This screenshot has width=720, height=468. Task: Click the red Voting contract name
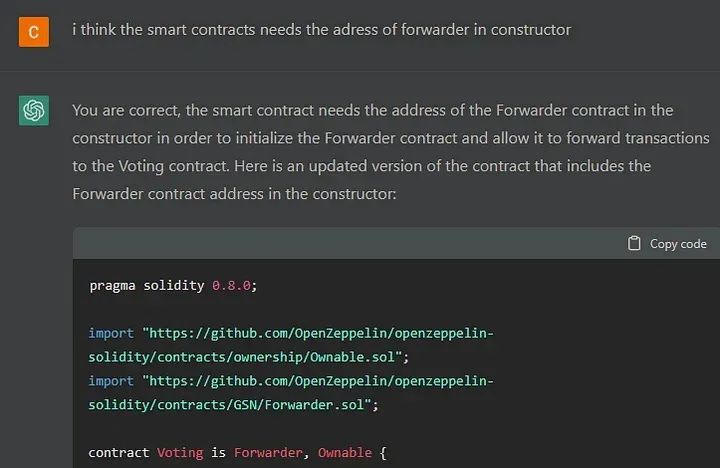[x=180, y=453]
